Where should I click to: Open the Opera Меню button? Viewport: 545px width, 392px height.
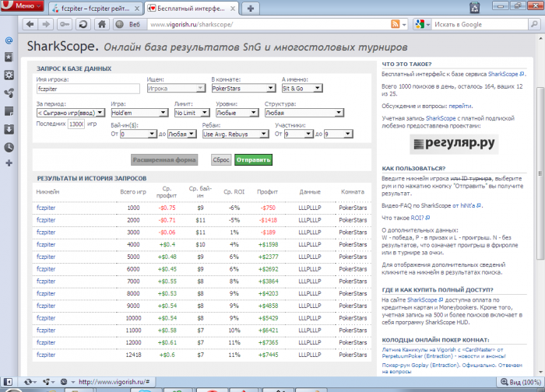point(23,6)
